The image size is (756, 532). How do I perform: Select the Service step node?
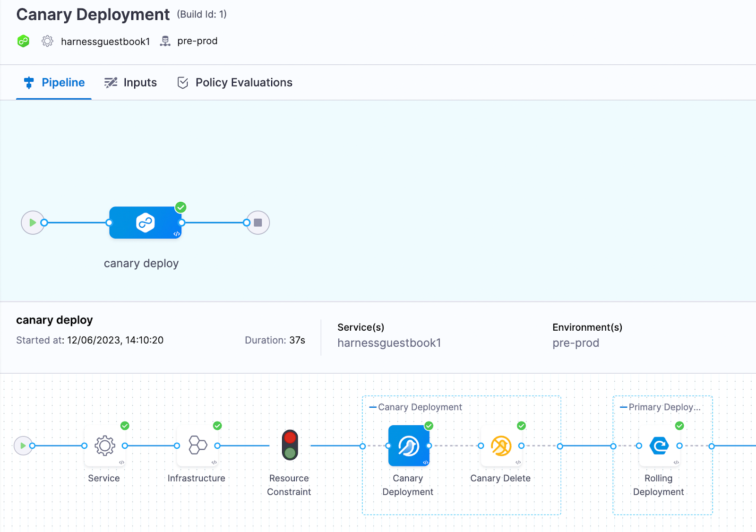pyautogui.click(x=105, y=446)
